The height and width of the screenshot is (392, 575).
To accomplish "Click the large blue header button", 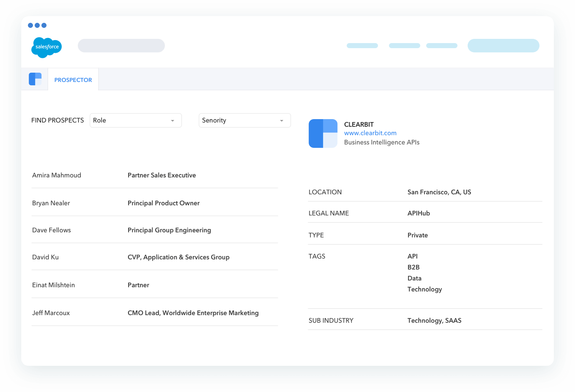I will pos(503,46).
